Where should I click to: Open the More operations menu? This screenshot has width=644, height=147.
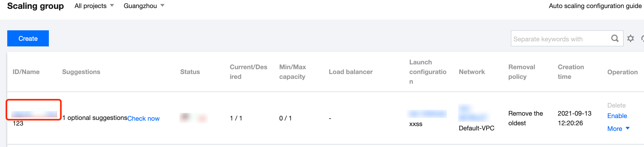[x=615, y=129]
